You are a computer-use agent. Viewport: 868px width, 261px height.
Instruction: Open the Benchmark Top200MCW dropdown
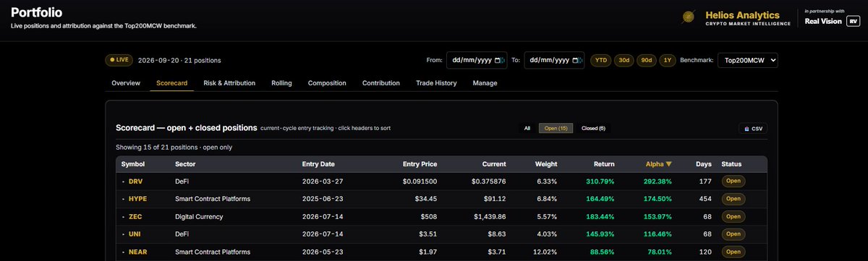tap(748, 60)
